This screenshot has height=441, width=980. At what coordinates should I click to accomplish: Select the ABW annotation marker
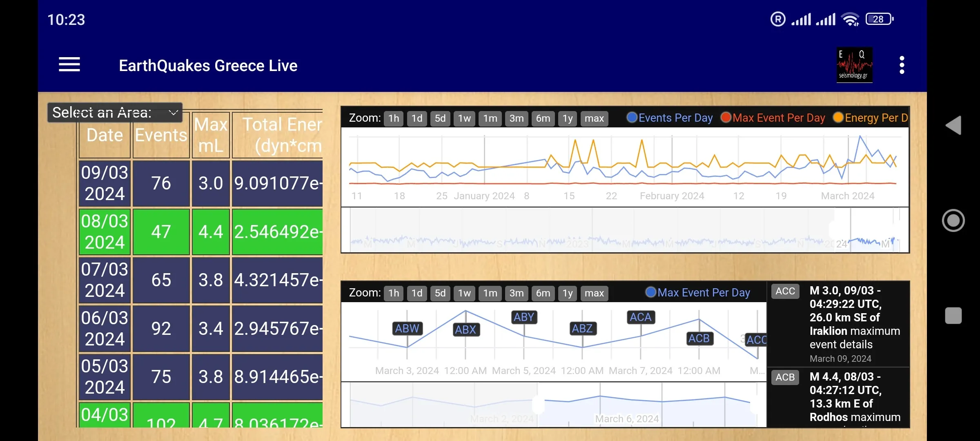(x=407, y=328)
